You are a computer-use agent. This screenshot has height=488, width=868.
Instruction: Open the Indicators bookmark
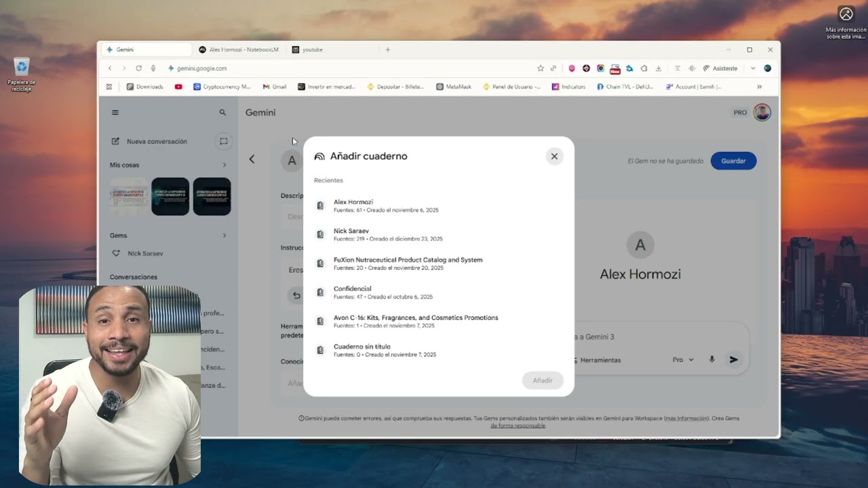point(568,87)
